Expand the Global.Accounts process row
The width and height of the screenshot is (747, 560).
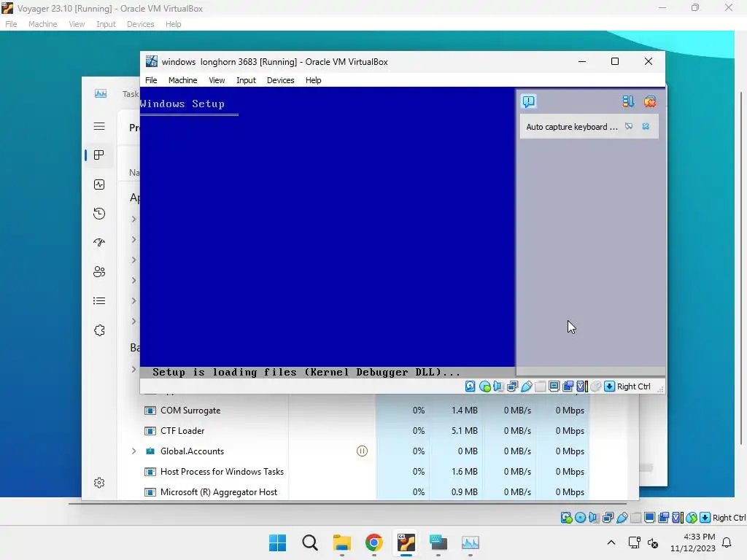pos(134,451)
